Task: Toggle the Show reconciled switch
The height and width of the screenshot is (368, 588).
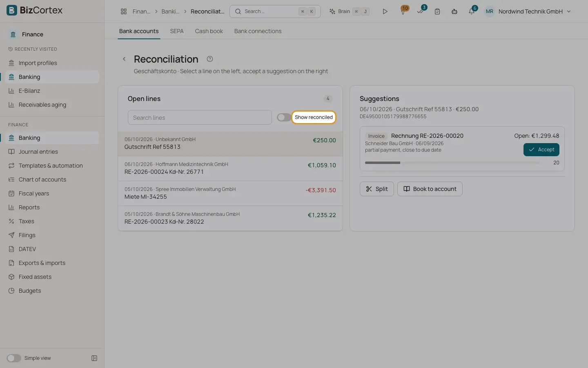Action: tap(284, 117)
